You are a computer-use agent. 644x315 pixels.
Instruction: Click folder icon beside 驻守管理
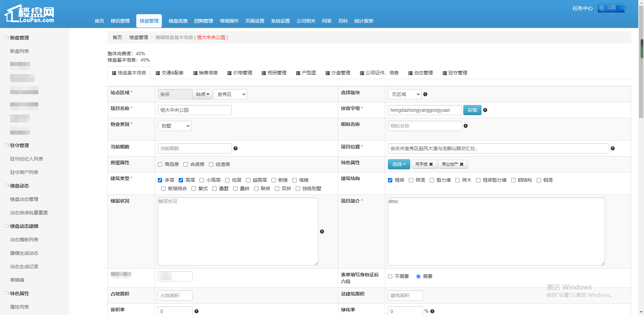click(7, 145)
